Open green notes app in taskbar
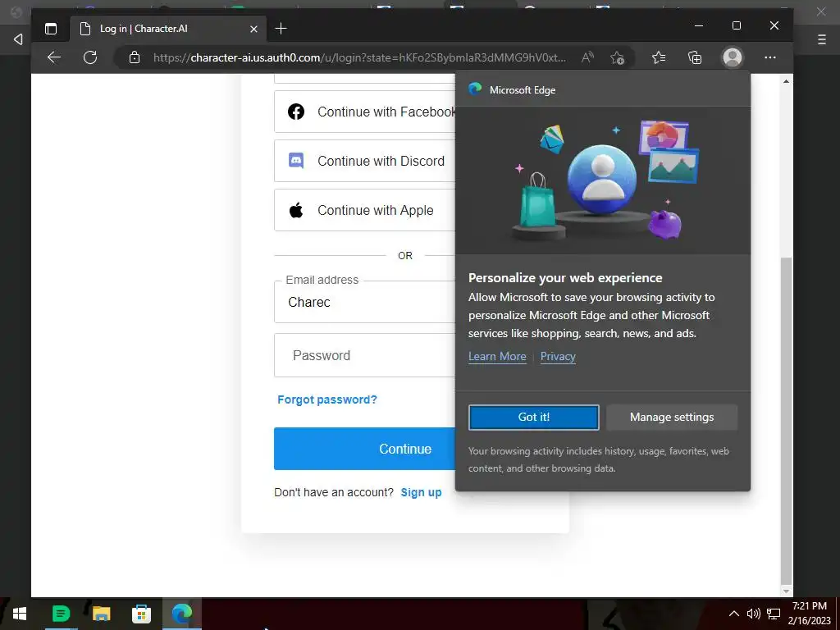Screen dimensions: 840x630 (61, 614)
